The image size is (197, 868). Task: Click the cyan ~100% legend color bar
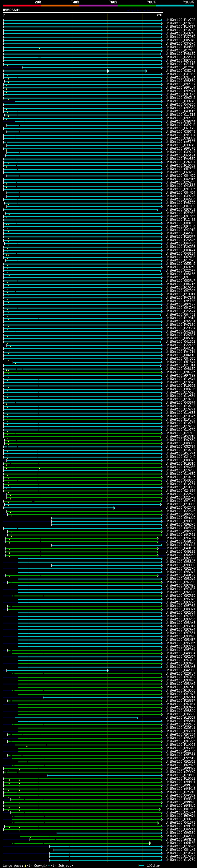click(175, 6)
